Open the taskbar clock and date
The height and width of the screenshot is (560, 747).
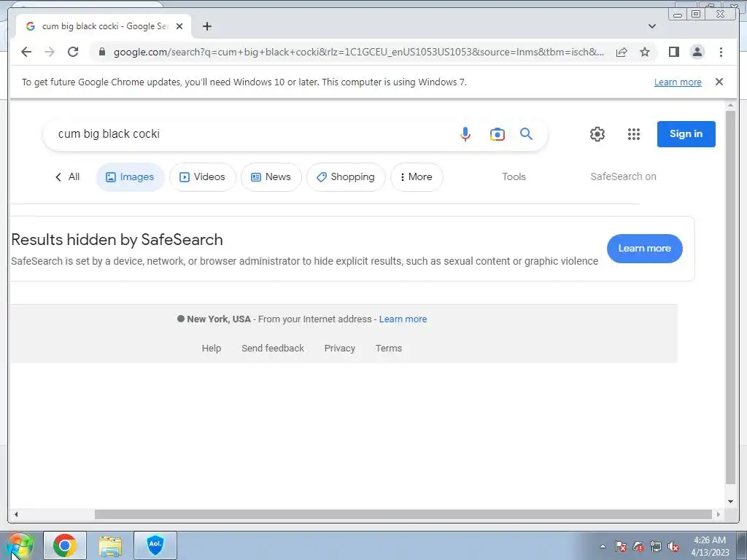pos(710,546)
